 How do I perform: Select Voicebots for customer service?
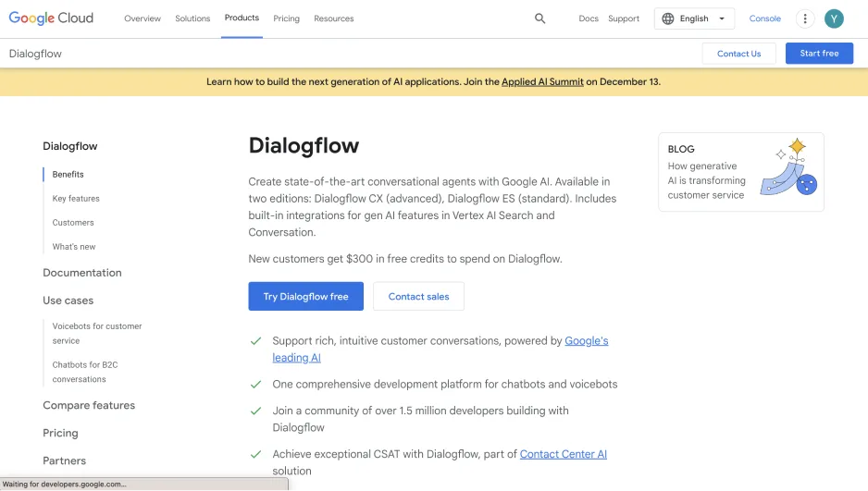[x=97, y=334]
